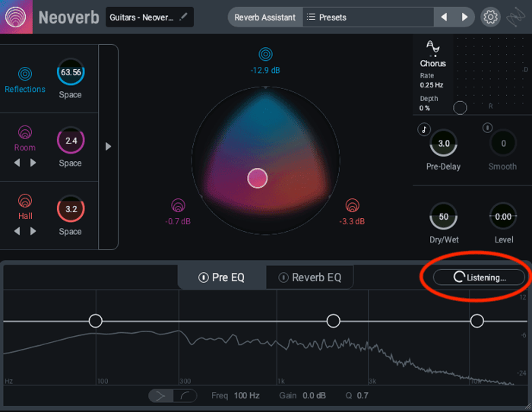The height and width of the screenshot is (412, 532).
Task: Click the -3.3 dB hall level
Action: pos(352,221)
